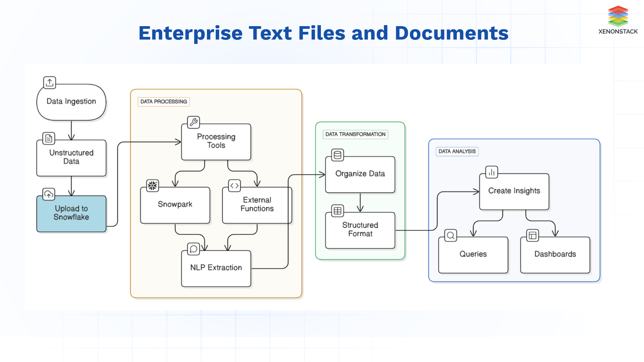Select the code brackets icon on External Functions
The image size is (644, 362).
tap(234, 185)
